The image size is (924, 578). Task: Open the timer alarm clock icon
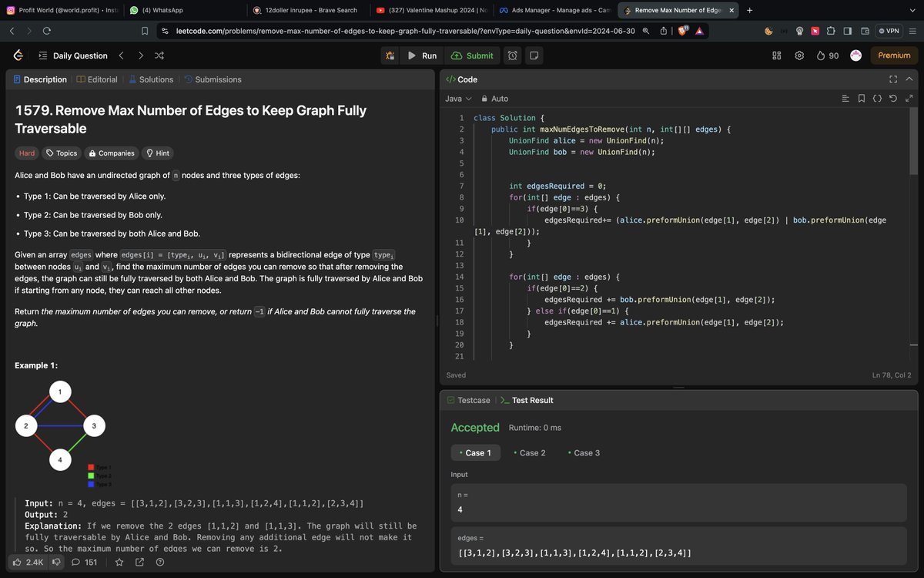coord(513,55)
